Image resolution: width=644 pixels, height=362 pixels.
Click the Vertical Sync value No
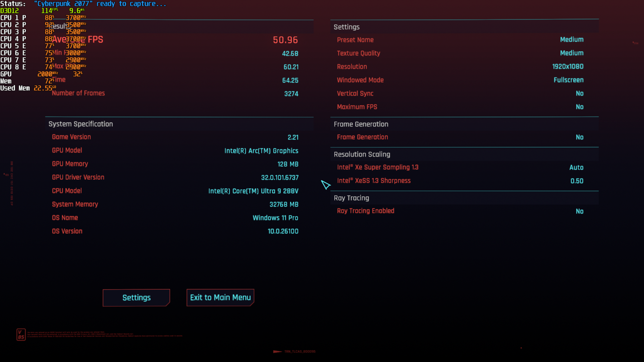(x=580, y=94)
